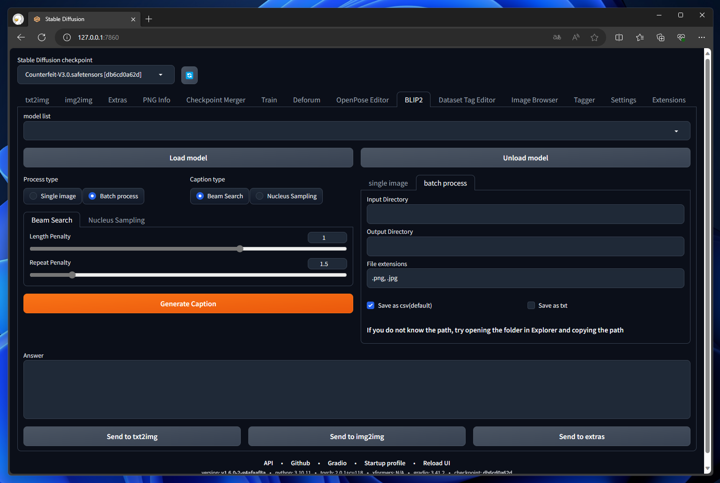Click the File extensions text field
The width and height of the screenshot is (720, 483).
pyautogui.click(x=525, y=278)
